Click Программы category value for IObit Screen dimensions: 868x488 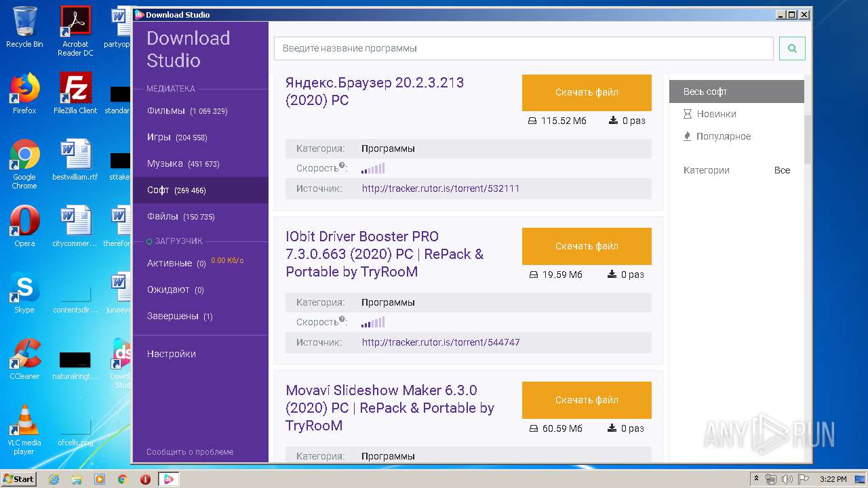tap(388, 302)
